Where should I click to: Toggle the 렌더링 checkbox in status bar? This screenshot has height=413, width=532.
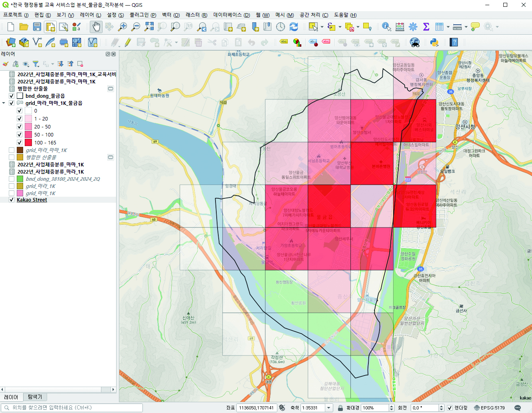(x=450, y=408)
